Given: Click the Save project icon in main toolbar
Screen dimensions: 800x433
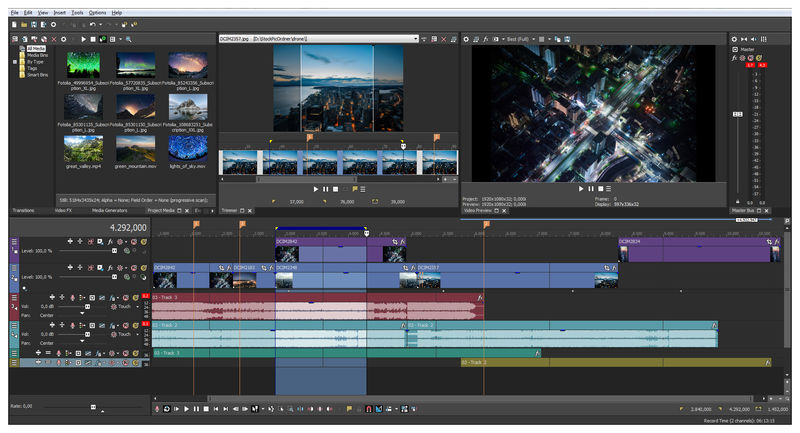Looking at the screenshot, I should pyautogui.click(x=33, y=23).
